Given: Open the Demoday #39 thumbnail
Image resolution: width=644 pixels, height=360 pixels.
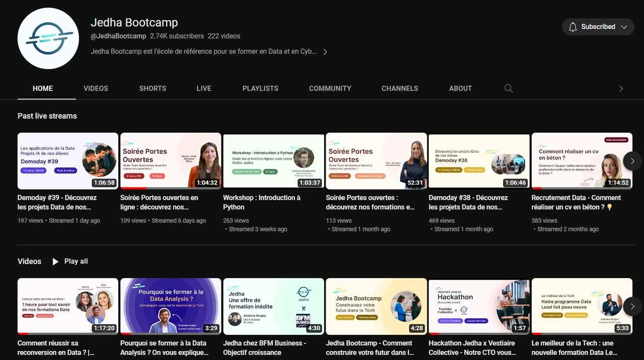Looking at the screenshot, I should point(68,161).
